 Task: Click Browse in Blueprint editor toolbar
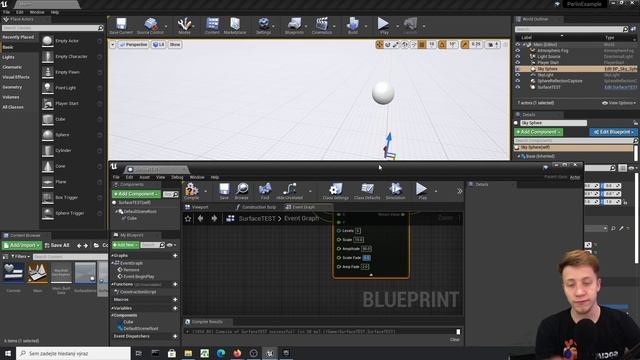242,191
